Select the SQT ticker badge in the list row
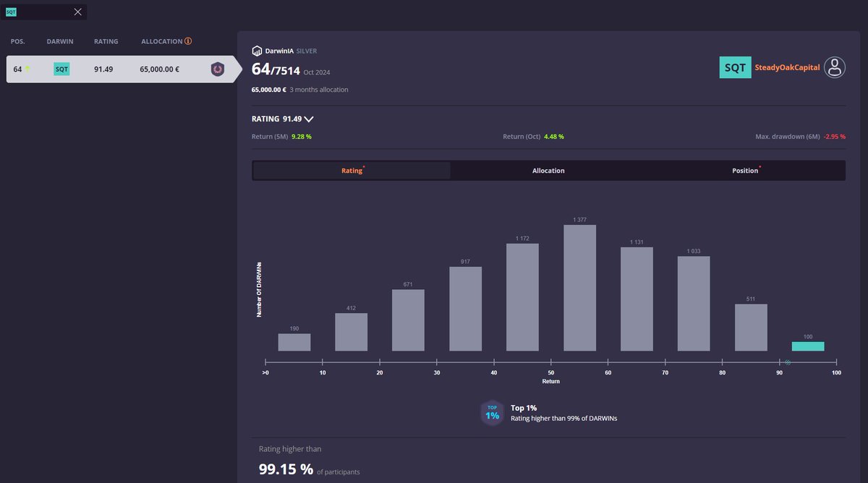This screenshot has width=868, height=483. click(62, 69)
